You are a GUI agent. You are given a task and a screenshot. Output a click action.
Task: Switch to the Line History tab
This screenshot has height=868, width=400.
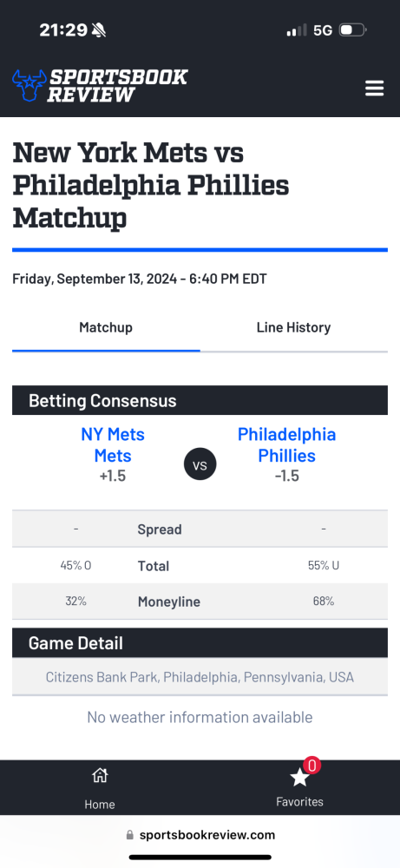coord(293,327)
